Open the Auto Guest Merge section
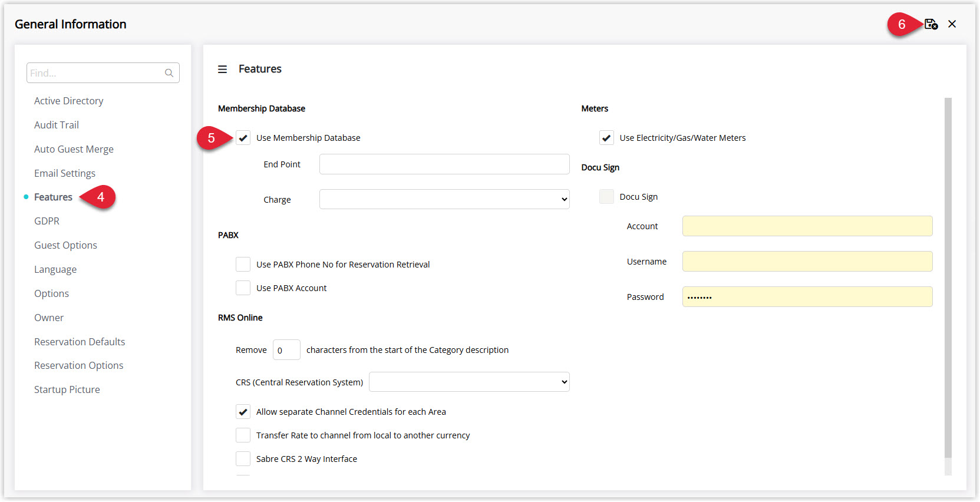Image resolution: width=980 pixels, height=502 pixels. coord(74,149)
